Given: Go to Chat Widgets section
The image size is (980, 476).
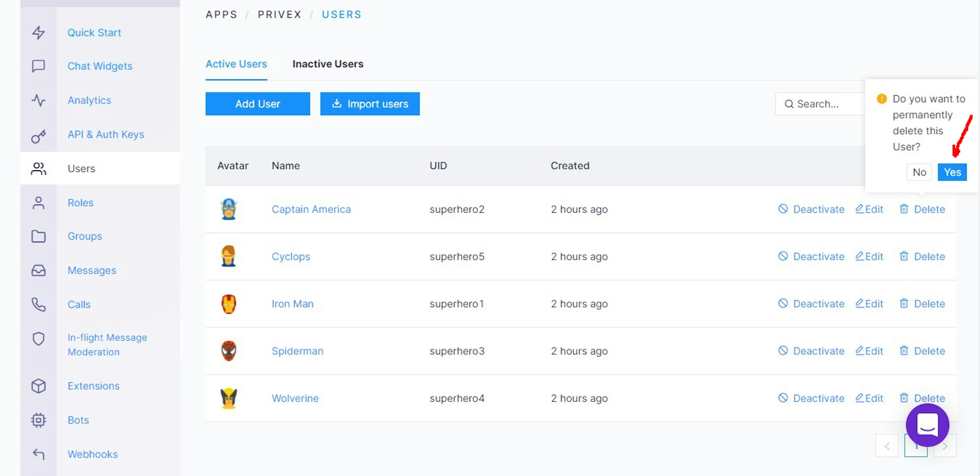Looking at the screenshot, I should (100, 66).
